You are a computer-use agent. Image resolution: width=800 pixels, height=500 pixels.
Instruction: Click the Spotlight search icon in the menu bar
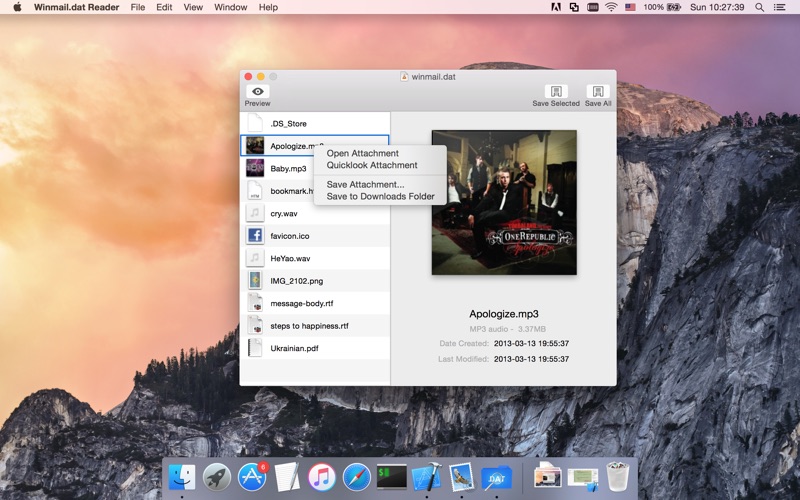760,7
